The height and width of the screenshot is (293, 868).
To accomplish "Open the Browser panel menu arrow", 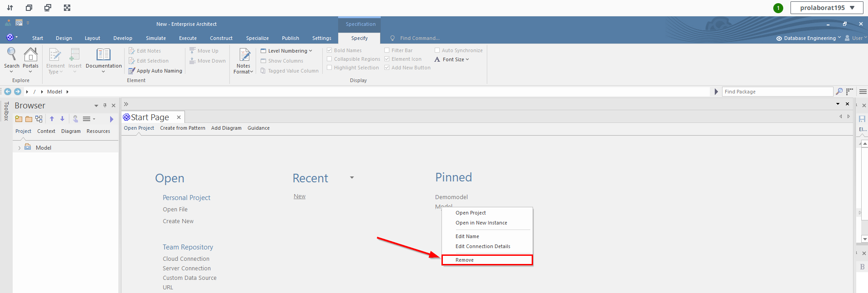I will [x=96, y=106].
